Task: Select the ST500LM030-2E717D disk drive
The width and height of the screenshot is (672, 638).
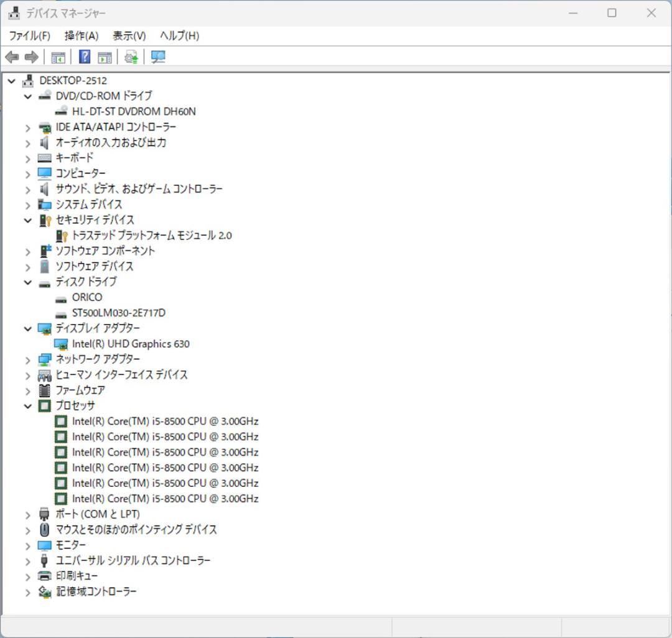Action: click(118, 313)
